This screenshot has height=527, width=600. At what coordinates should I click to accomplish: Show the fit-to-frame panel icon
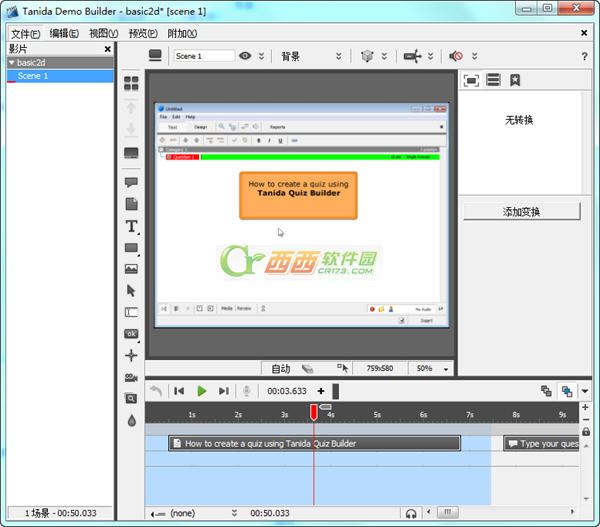pyautogui.click(x=471, y=80)
